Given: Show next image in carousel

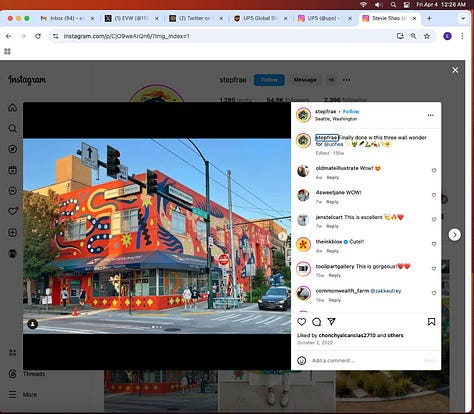Looking at the screenshot, I should click(282, 236).
